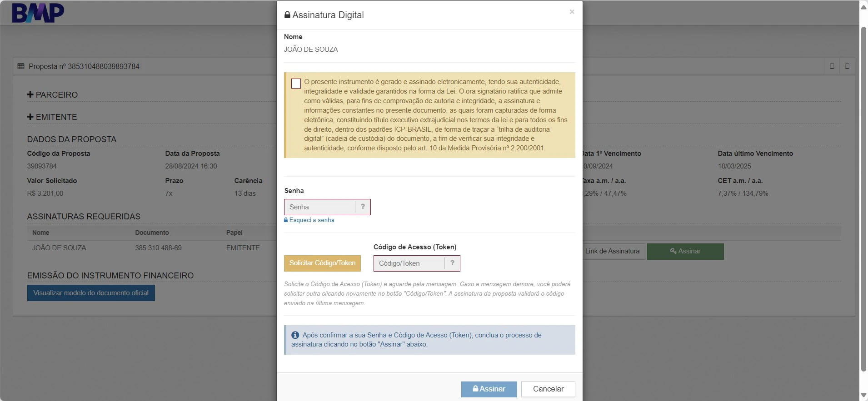Click the table icon beside Proposta number
The width and height of the screenshot is (868, 401).
click(x=21, y=66)
